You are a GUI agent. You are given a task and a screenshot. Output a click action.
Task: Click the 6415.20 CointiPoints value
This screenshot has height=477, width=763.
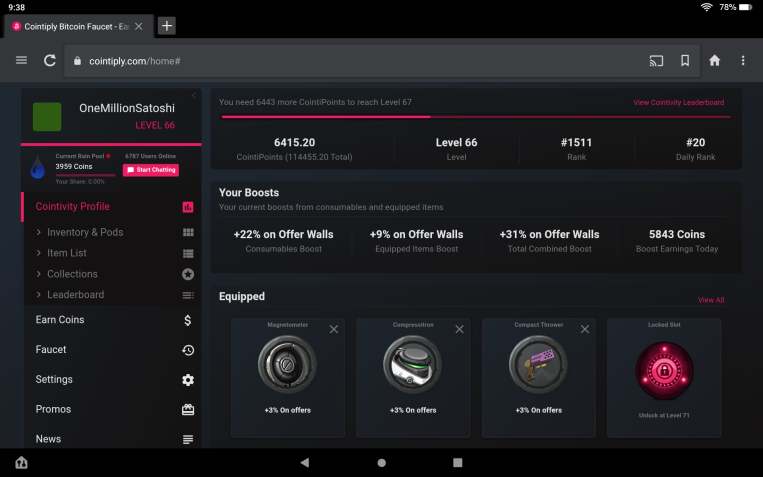click(294, 143)
